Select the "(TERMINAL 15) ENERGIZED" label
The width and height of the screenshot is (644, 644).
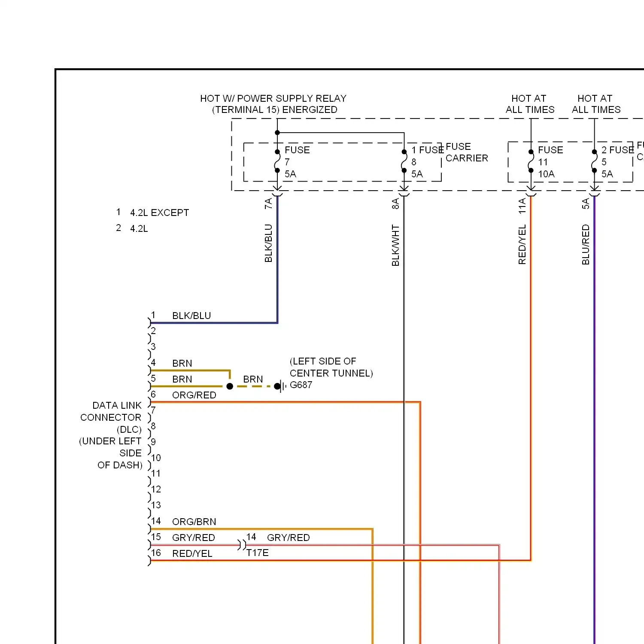click(x=275, y=109)
